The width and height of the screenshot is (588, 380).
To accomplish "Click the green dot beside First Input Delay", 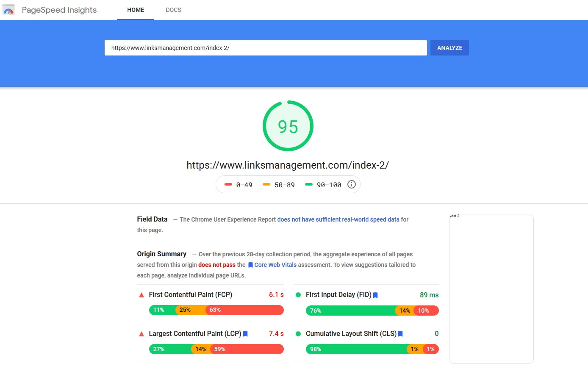I will 298,295.
